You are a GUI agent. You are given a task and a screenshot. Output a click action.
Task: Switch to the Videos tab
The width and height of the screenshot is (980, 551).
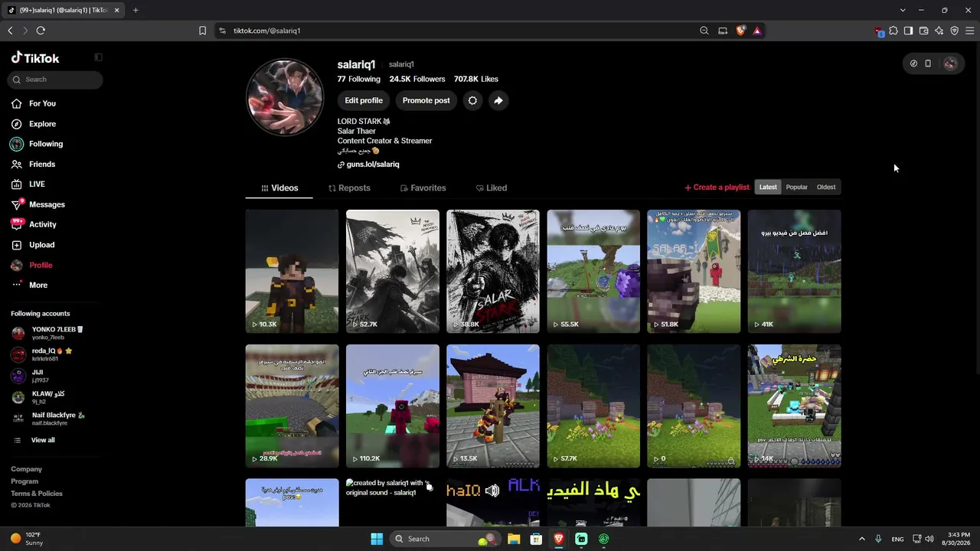click(x=279, y=188)
